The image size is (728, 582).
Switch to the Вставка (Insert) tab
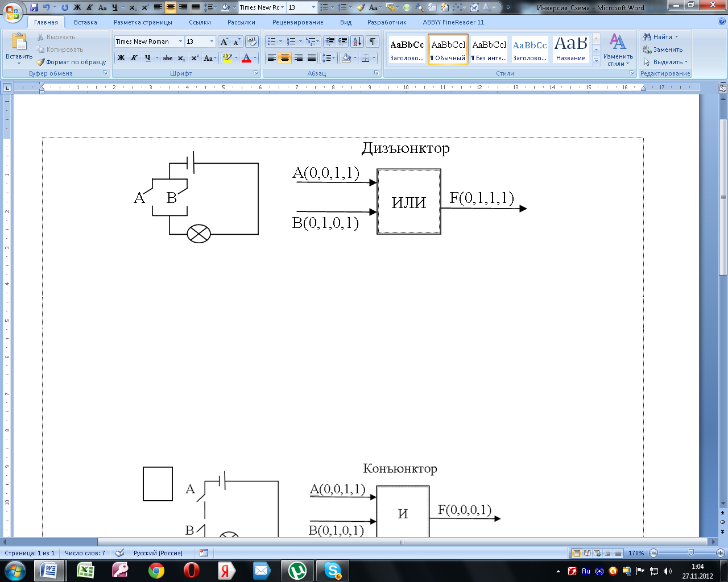(85, 22)
